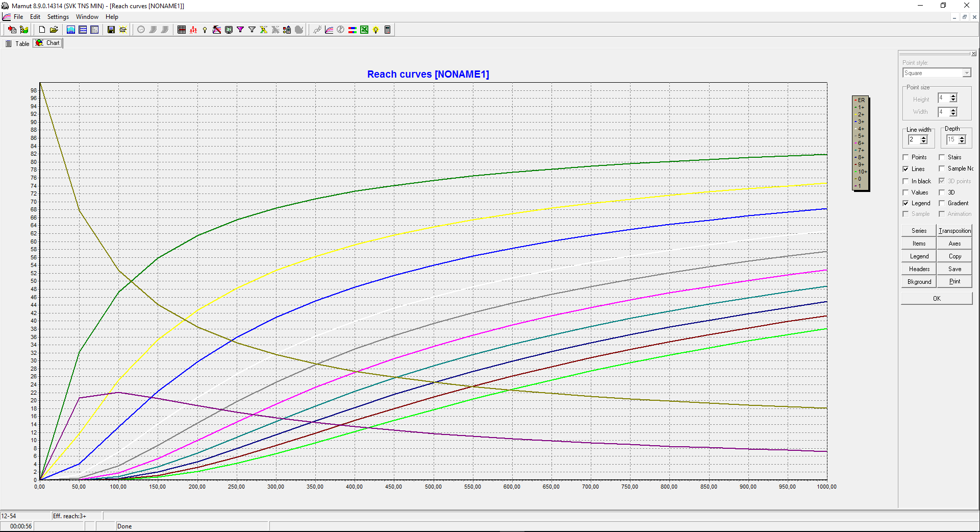Screen dimensions: 980x532
Task: Click the Bkground button
Action: point(919,282)
